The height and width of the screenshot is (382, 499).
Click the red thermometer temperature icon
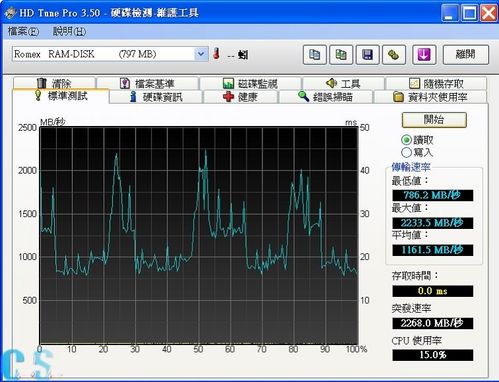216,54
